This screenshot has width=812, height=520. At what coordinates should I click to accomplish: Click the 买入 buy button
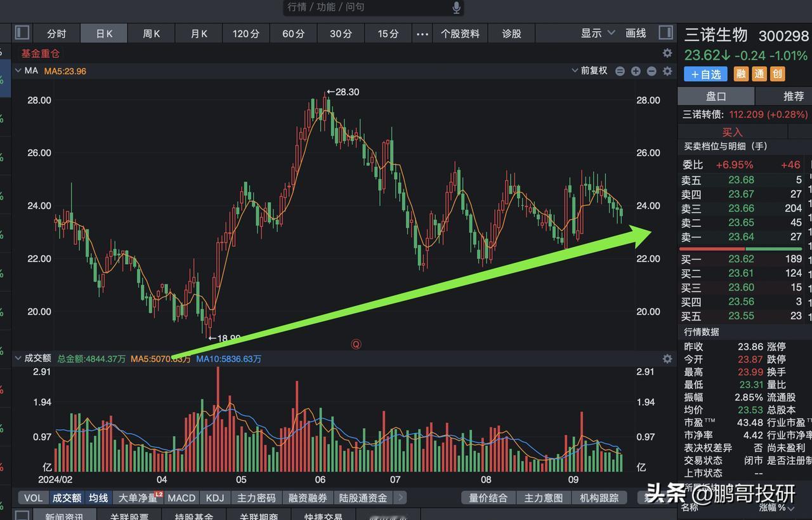(733, 132)
